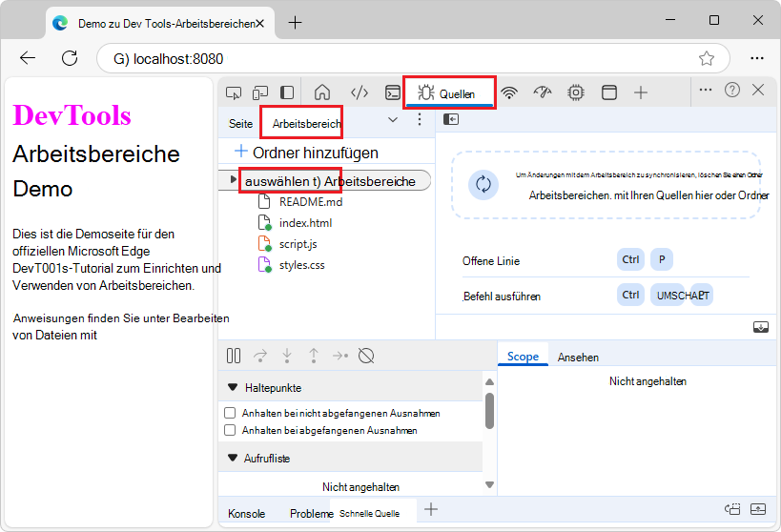Step out of current function

tap(314, 357)
